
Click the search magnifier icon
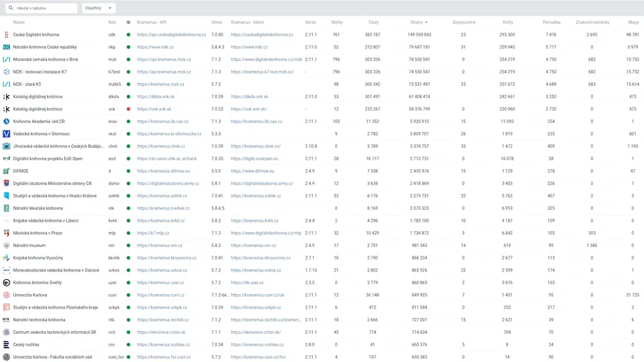(x=11, y=8)
